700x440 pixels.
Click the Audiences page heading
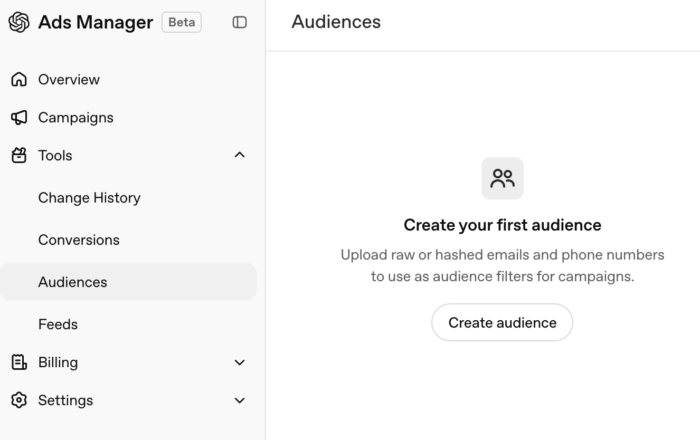pos(336,22)
